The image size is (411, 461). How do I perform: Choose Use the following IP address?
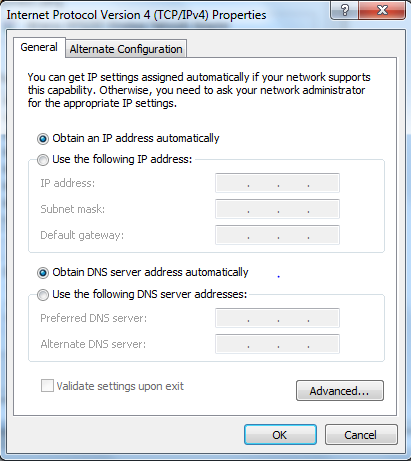click(x=43, y=160)
